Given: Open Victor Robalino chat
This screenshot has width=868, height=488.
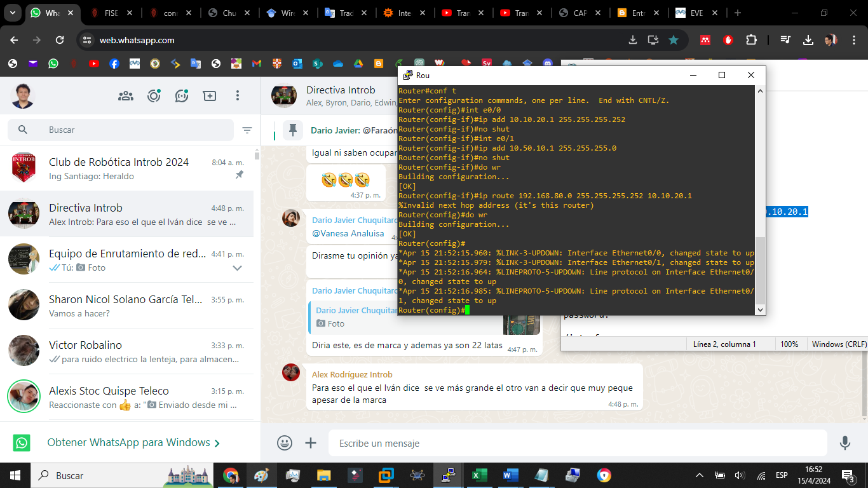Looking at the screenshot, I should pos(127,352).
